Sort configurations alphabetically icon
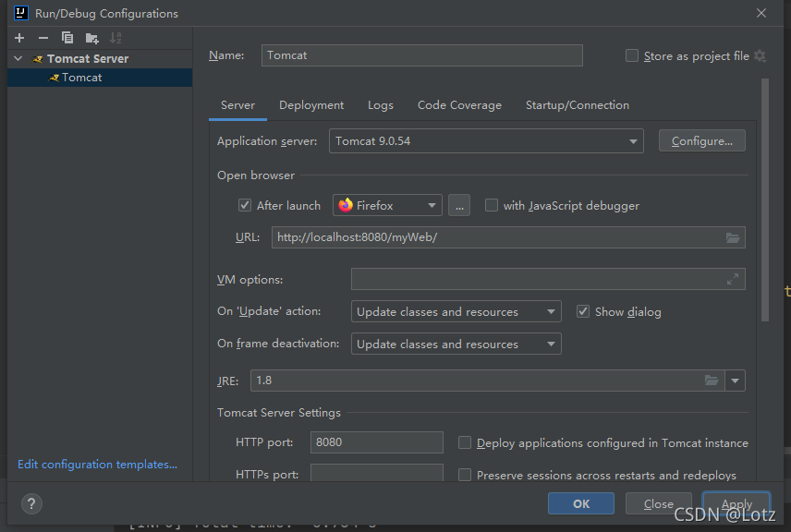Screen dimensions: 791x532 [x=116, y=38]
